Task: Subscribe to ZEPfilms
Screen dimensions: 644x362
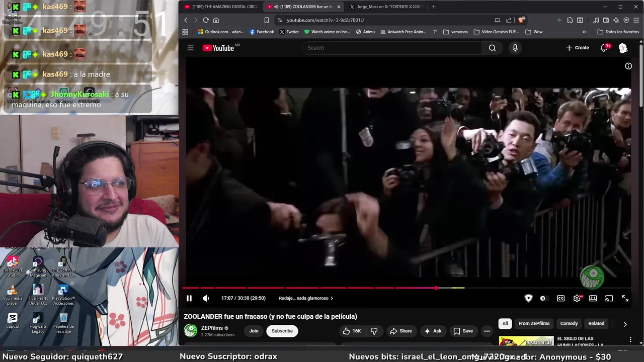Action: coord(282,331)
